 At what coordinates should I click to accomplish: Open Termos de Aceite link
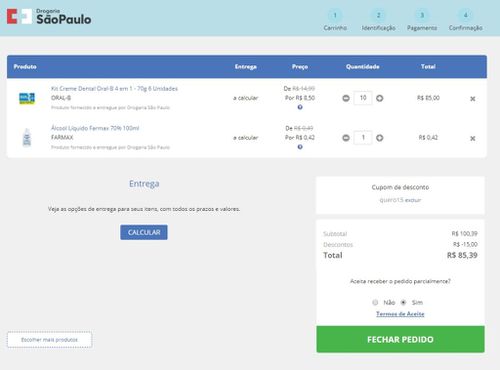[x=400, y=314]
